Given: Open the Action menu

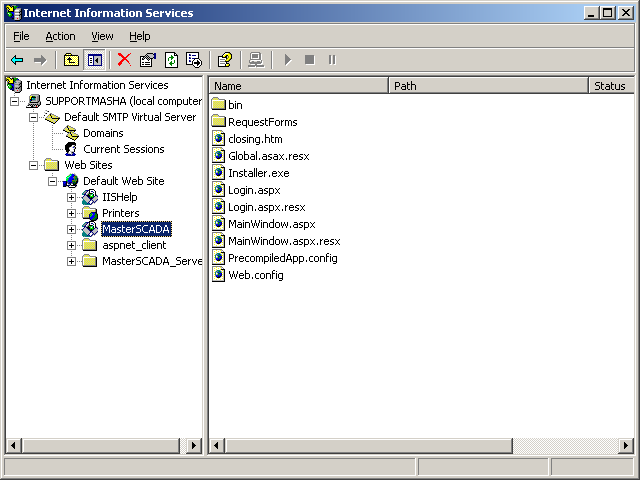Looking at the screenshot, I should coord(60,36).
